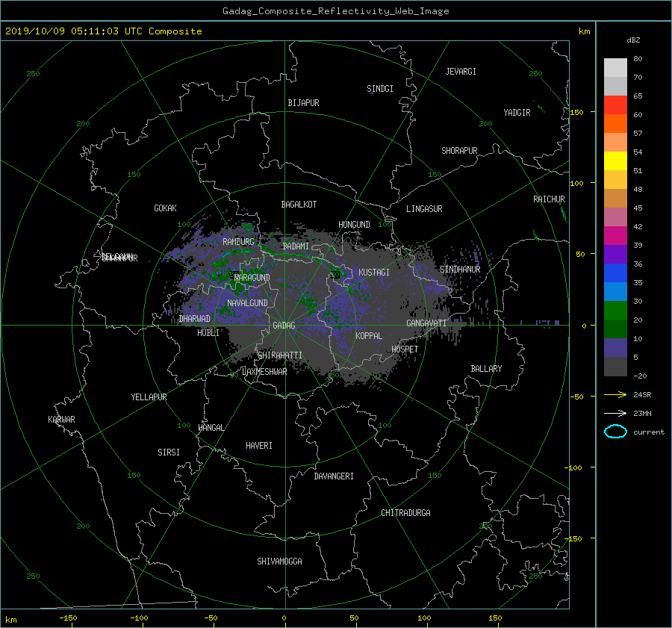Select the 'GANGAVATI' city label

click(x=426, y=323)
